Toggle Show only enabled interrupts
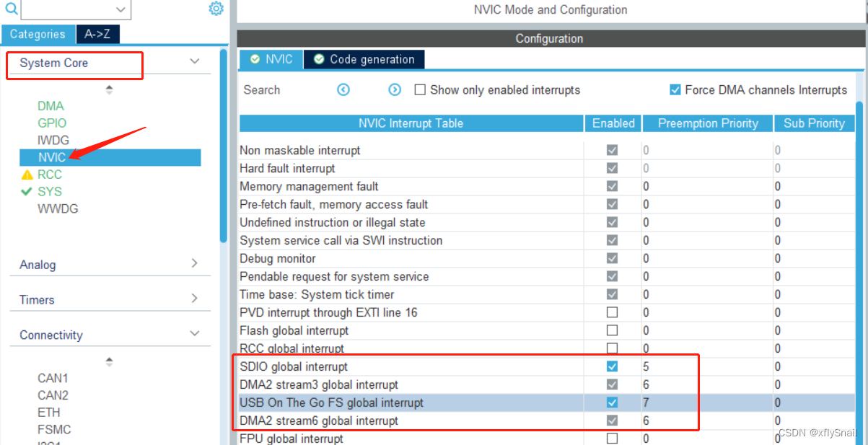Viewport: 868px width, 445px height. click(420, 90)
